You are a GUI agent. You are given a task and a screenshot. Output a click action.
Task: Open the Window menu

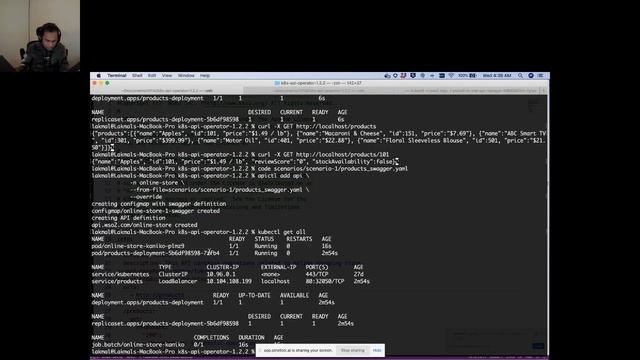point(186,76)
